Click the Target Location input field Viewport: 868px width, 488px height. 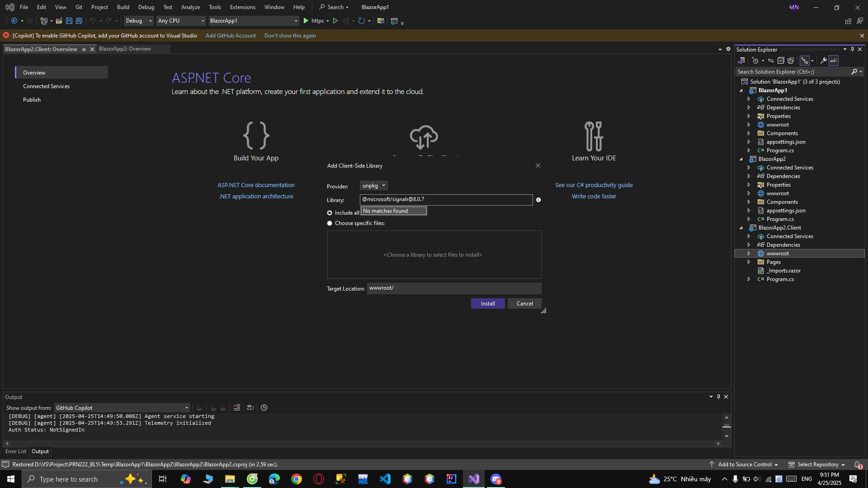(454, 288)
